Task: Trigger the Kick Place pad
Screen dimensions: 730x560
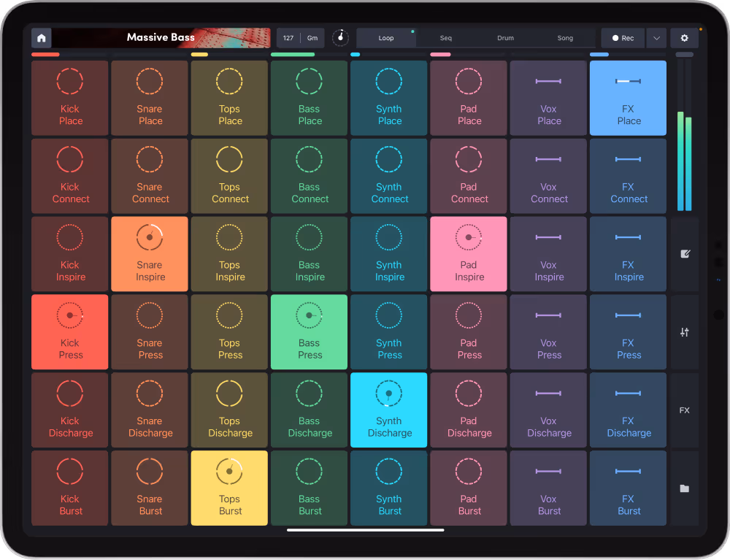Action: 69,98
